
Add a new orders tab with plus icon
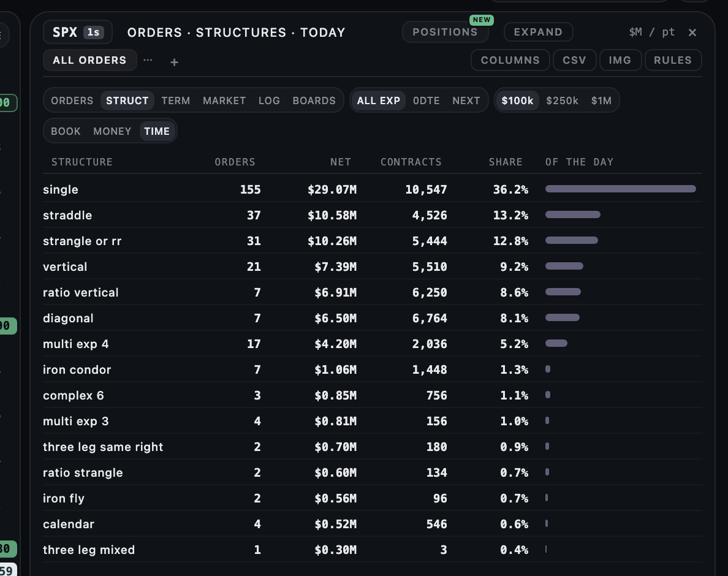coord(174,62)
